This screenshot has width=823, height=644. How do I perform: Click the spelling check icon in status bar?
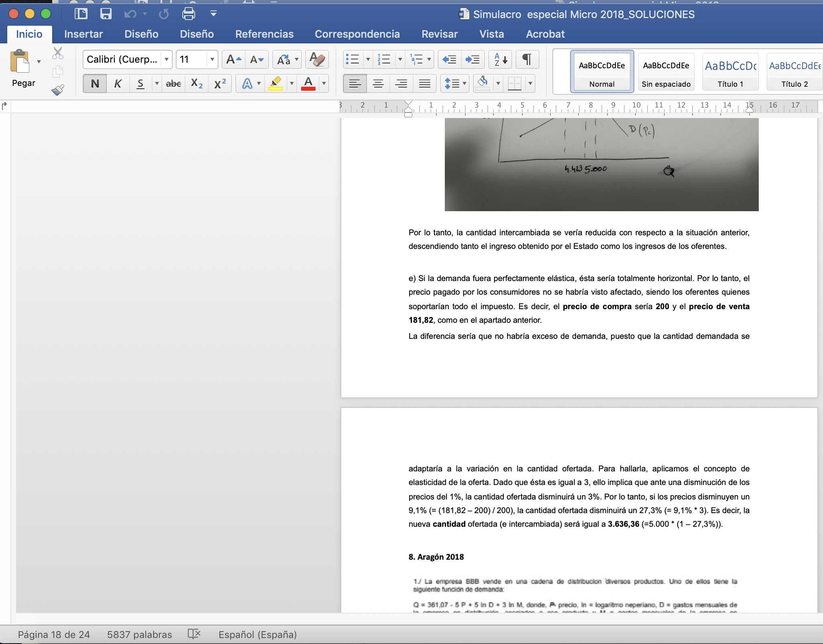194,634
